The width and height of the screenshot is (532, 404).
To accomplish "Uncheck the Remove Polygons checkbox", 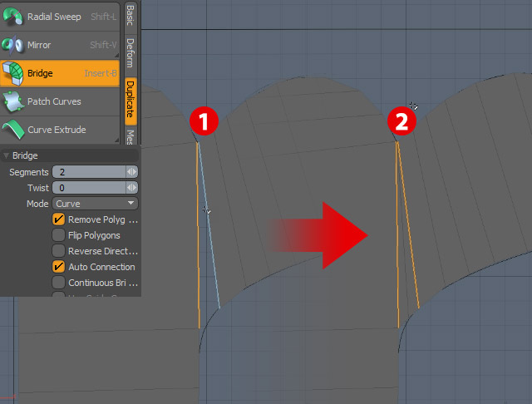I will coord(58,219).
